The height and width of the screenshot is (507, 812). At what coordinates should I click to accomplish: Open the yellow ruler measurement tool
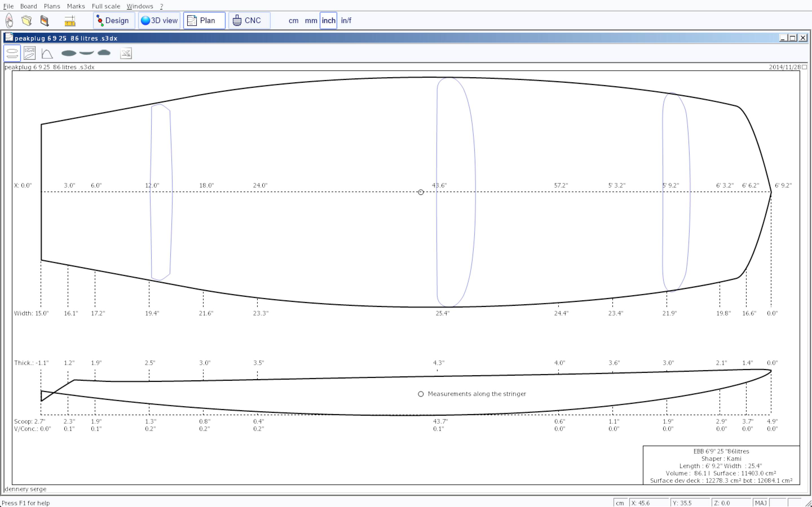(x=70, y=21)
